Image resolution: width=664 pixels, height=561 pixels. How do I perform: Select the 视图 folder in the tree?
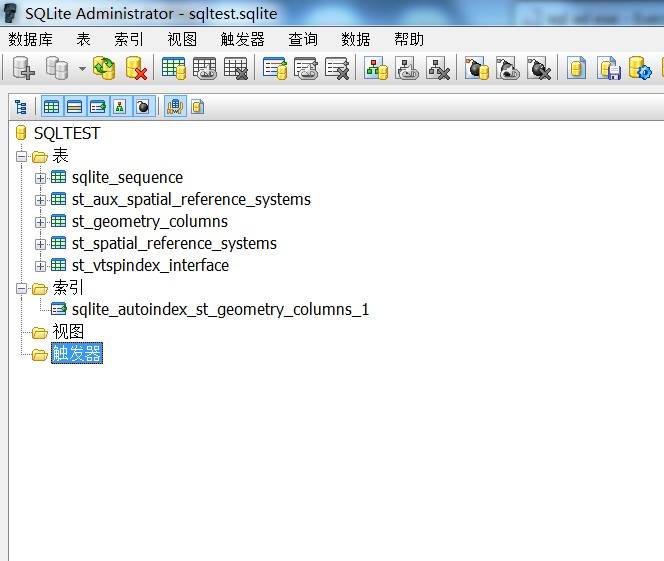pos(68,332)
